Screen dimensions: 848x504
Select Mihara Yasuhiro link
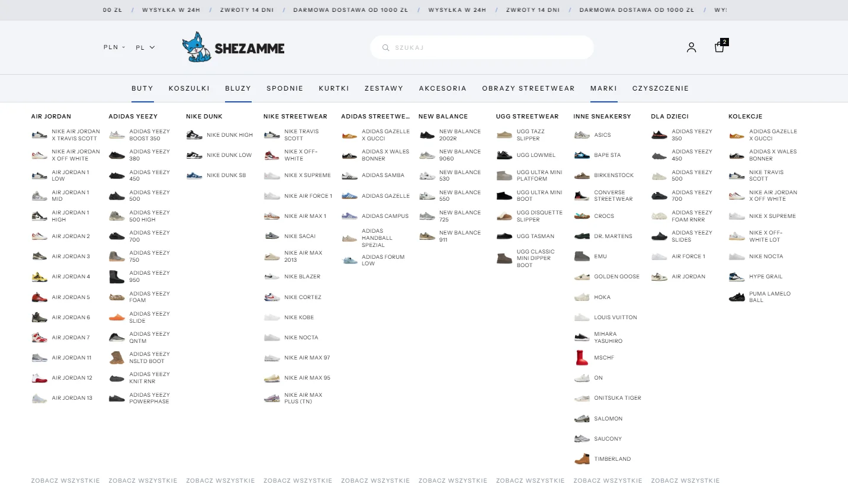click(x=608, y=338)
